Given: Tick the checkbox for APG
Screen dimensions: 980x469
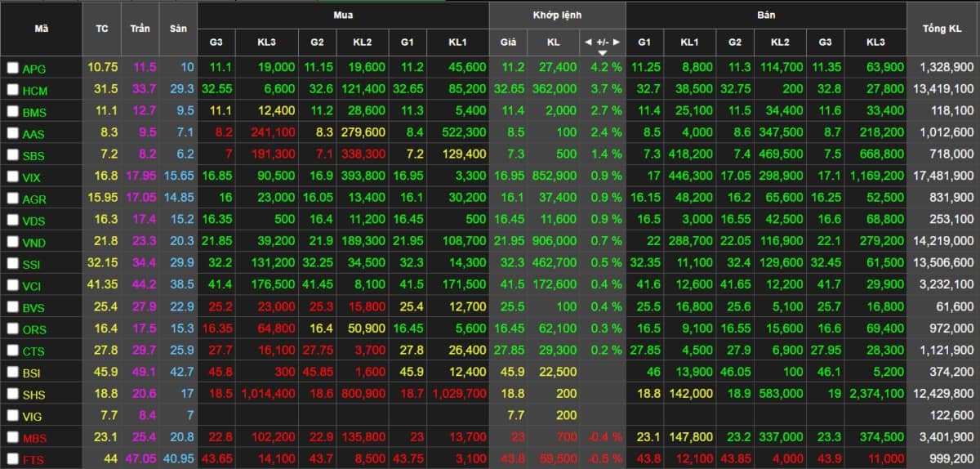Looking at the screenshot, I should [x=12, y=68].
